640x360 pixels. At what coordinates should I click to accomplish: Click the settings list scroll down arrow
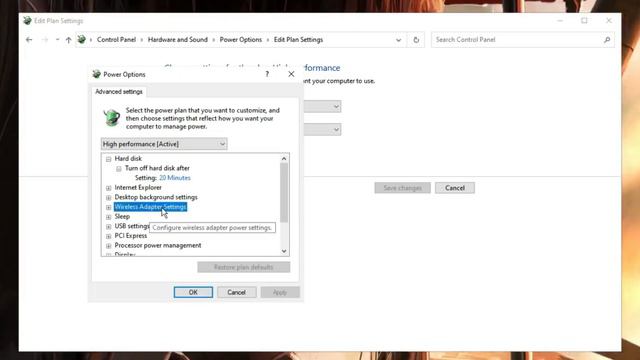point(284,251)
